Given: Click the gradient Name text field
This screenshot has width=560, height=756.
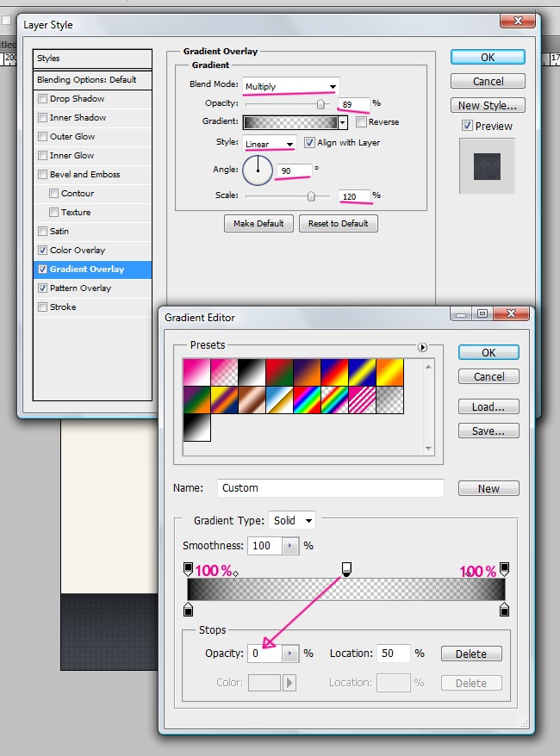Looking at the screenshot, I should pos(330,488).
